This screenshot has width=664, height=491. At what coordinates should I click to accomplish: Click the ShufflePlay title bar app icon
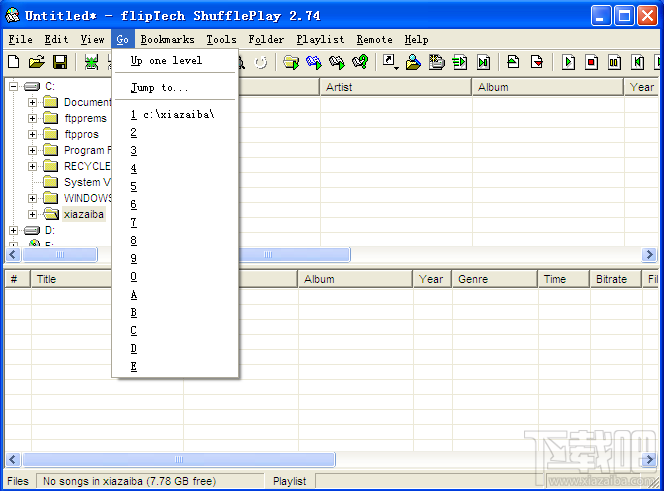pos(13,15)
